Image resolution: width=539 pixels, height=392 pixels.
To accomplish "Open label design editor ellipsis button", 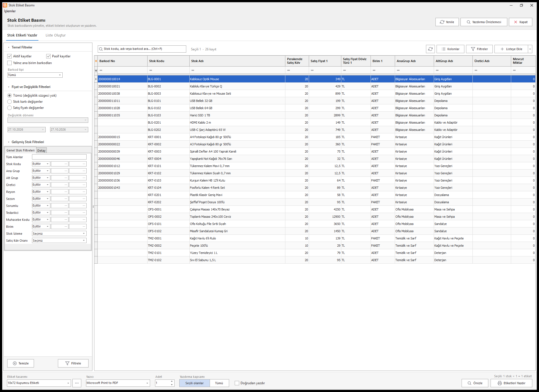I will (x=77, y=383).
